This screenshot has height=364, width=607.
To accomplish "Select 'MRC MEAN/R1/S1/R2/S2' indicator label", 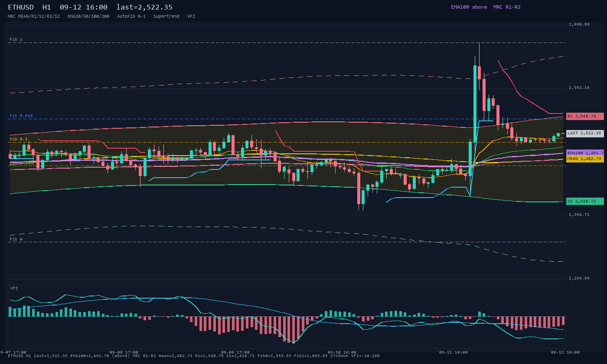I will coord(34,16).
